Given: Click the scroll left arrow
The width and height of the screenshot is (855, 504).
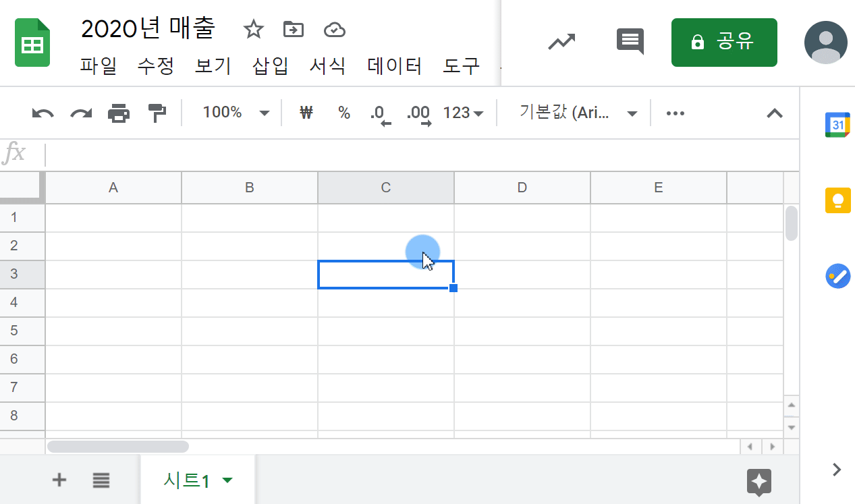Looking at the screenshot, I should pyautogui.click(x=750, y=447).
